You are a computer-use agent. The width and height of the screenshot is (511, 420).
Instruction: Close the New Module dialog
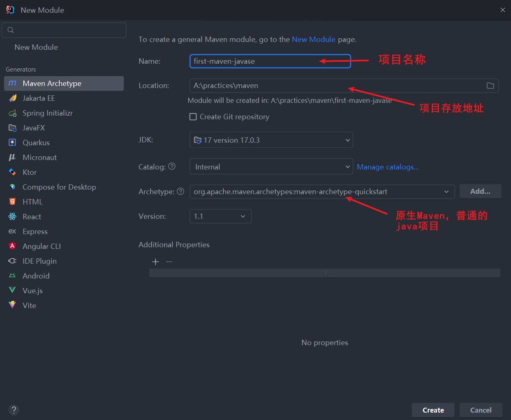point(502,10)
